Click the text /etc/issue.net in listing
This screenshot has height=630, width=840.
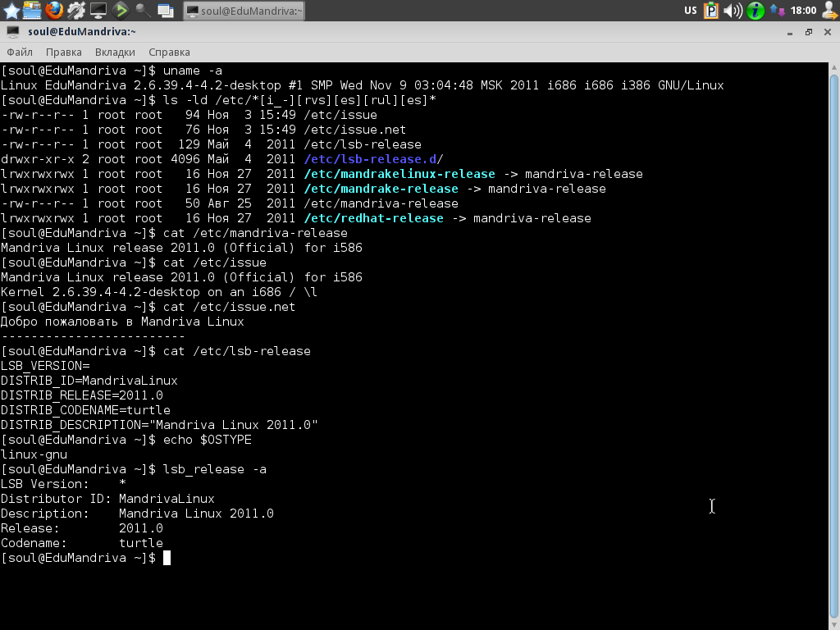pyautogui.click(x=354, y=130)
